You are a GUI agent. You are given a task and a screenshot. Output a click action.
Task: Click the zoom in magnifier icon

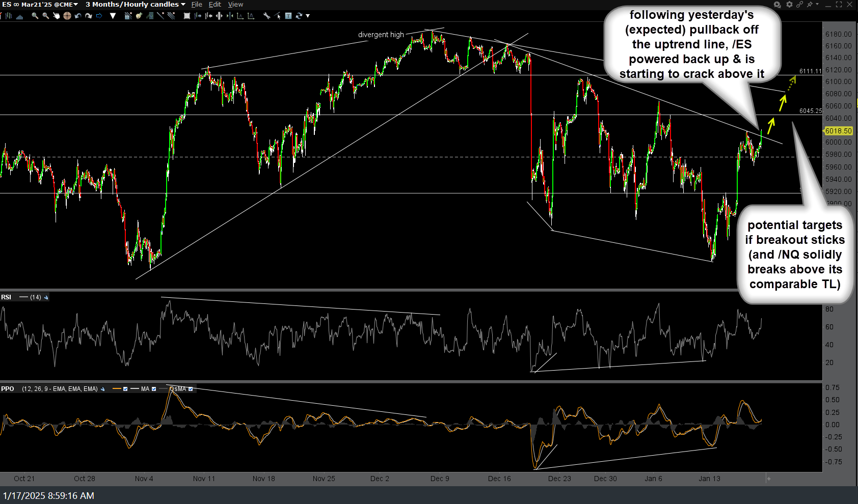35,16
